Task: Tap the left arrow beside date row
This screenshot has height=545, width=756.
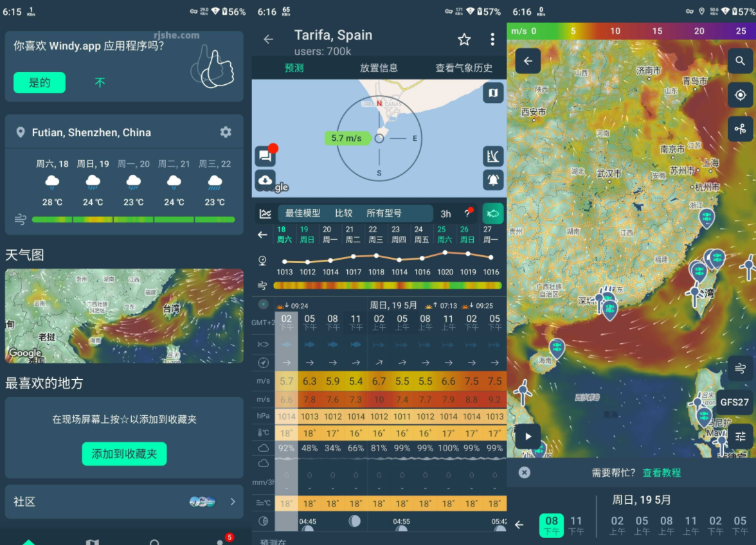Action: pos(262,235)
